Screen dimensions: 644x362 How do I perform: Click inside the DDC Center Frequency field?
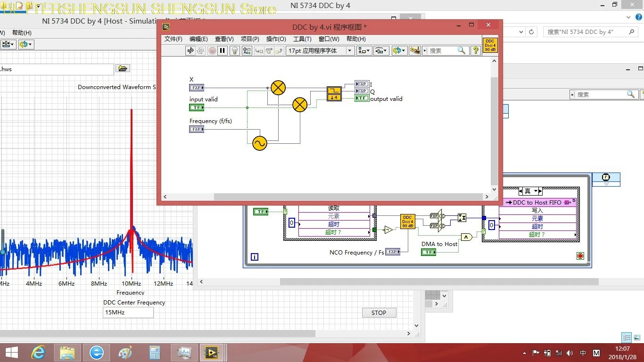point(127,312)
